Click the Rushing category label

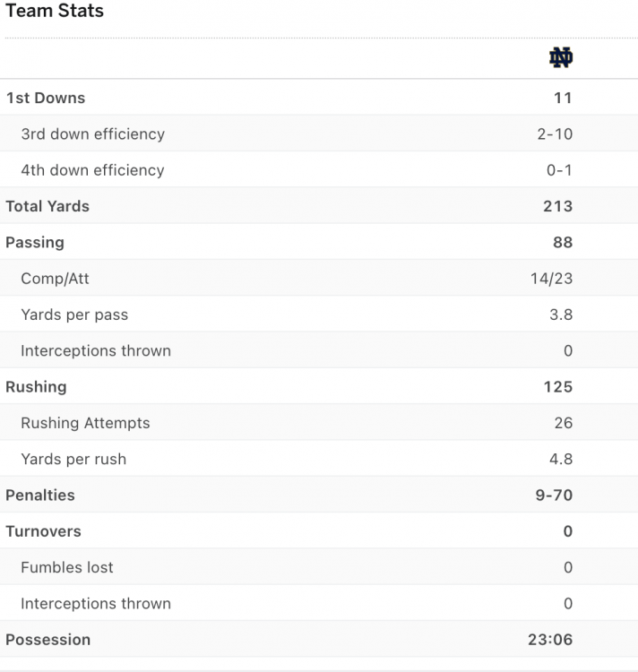tap(36, 387)
